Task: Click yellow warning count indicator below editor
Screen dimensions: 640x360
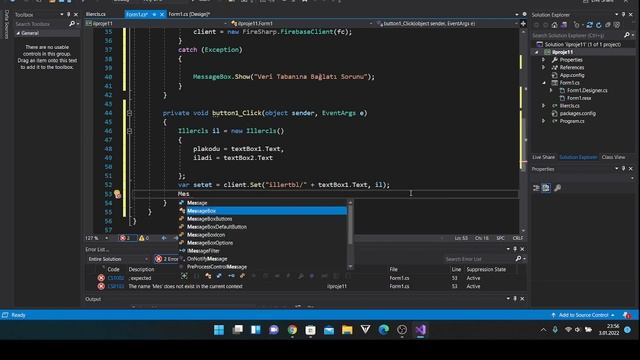Action: point(144,238)
